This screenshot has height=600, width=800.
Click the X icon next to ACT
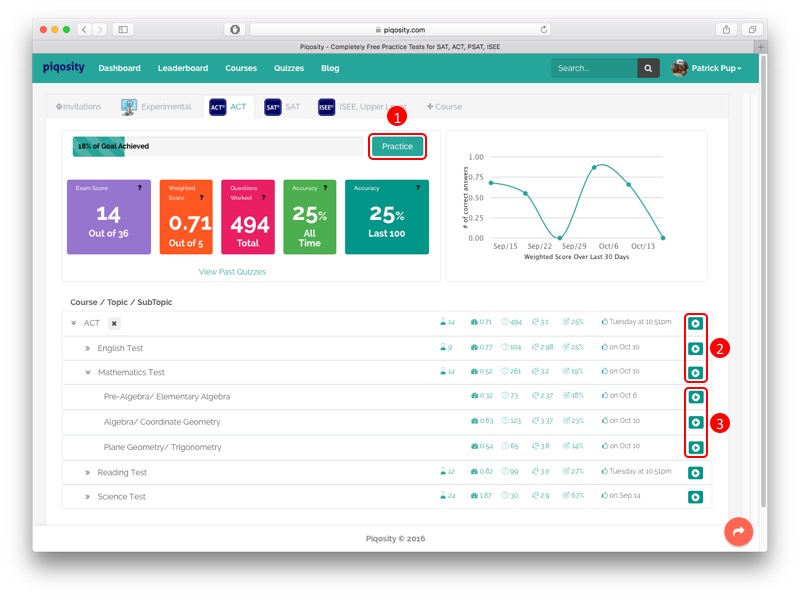click(x=114, y=323)
